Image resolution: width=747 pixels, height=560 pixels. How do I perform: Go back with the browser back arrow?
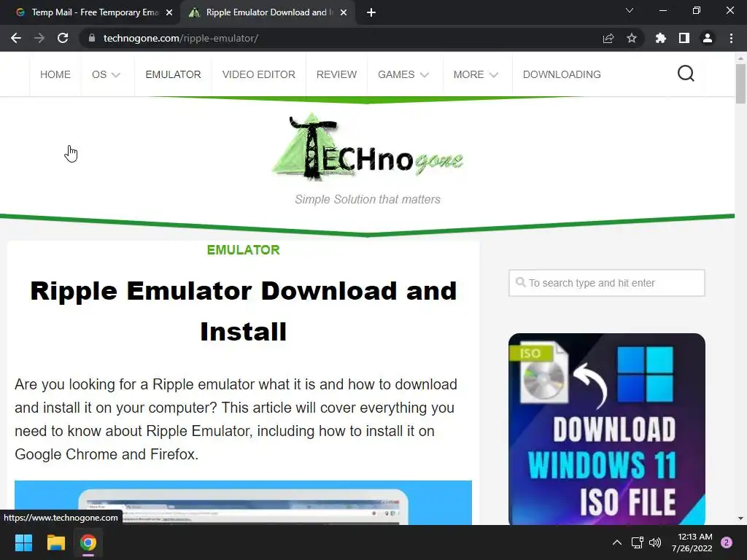16,38
